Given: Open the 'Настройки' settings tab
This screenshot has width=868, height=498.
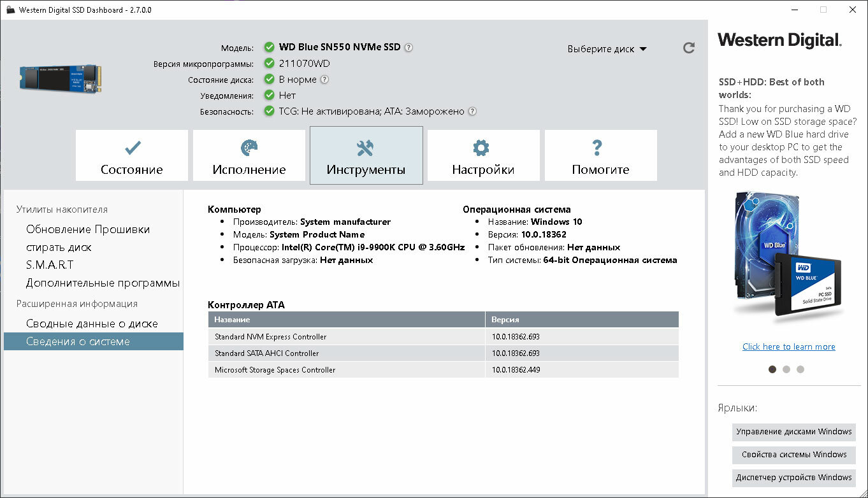Looking at the screenshot, I should click(483, 156).
